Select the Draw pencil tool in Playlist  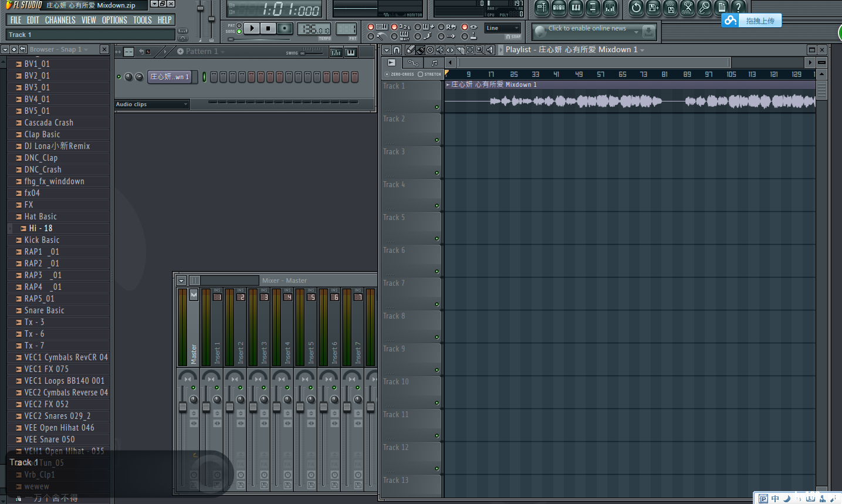point(410,50)
